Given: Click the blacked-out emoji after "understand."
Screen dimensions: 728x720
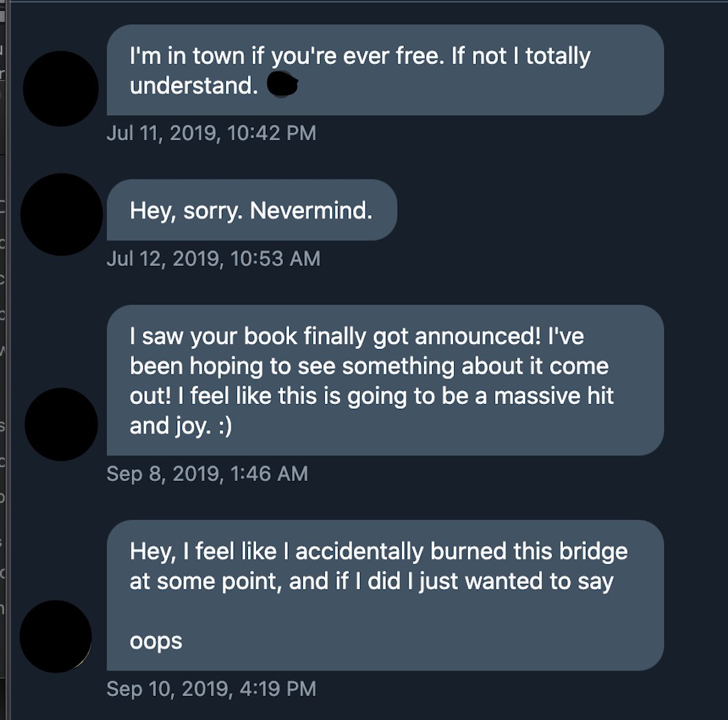Looking at the screenshot, I should tap(282, 84).
